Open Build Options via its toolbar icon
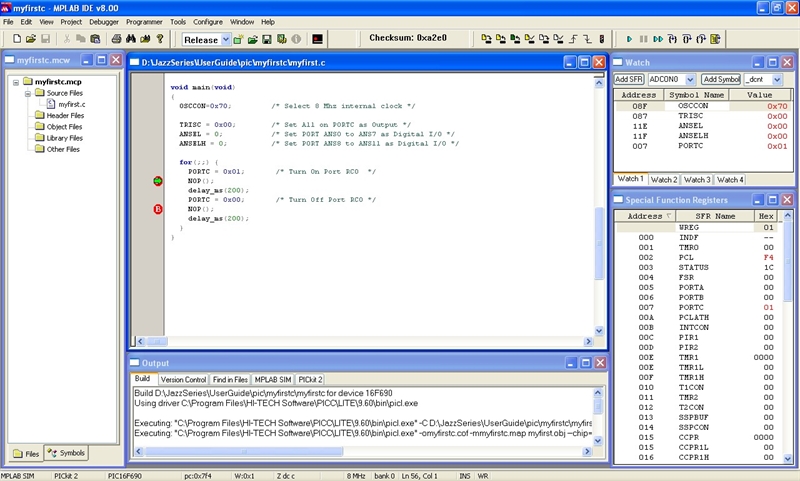The width and height of the screenshot is (800, 481). [x=281, y=39]
